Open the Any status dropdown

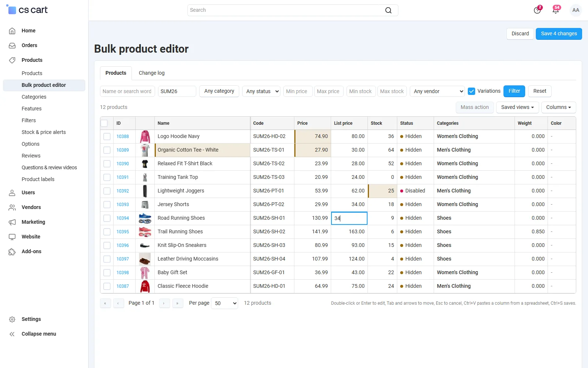coord(261,91)
